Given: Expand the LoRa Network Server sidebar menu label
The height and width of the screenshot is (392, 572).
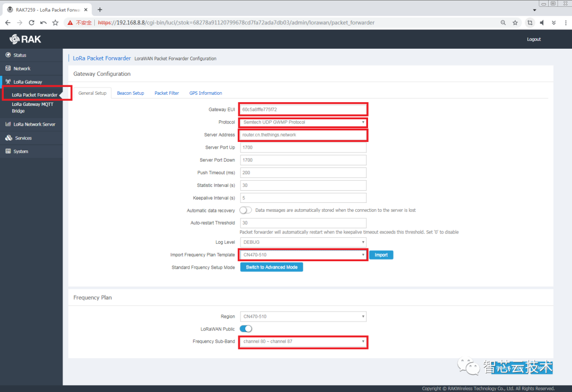Looking at the screenshot, I should click(34, 124).
